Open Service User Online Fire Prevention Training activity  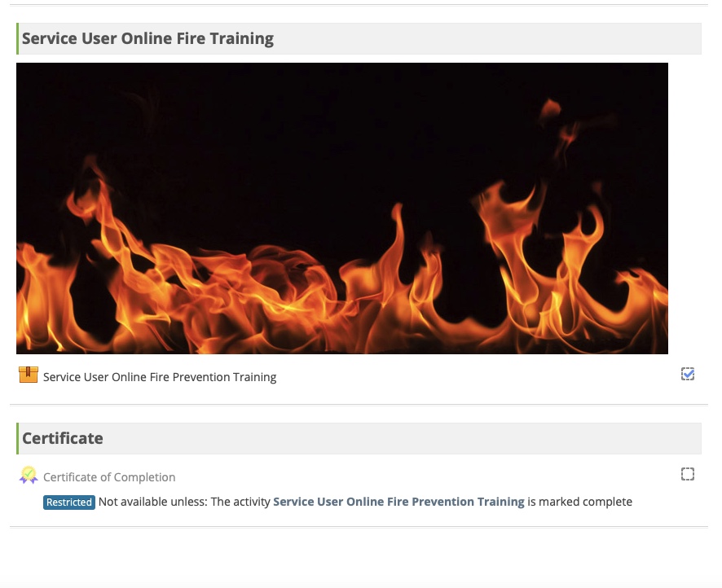point(160,377)
